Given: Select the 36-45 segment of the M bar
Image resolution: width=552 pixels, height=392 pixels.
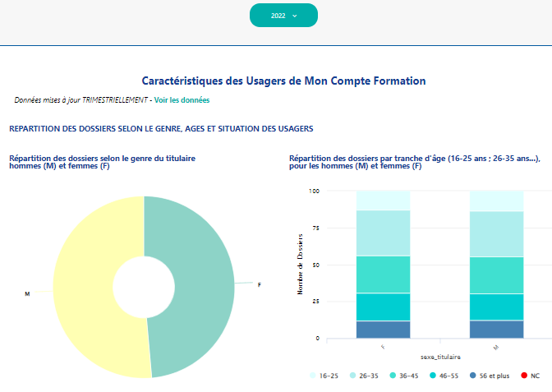Looking at the screenshot, I should [496, 274].
